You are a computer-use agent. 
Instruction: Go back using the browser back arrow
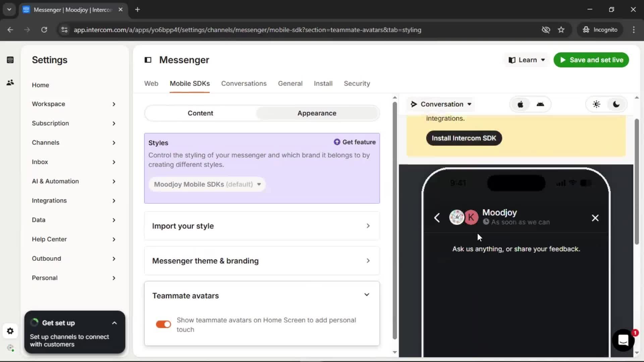click(10, 30)
